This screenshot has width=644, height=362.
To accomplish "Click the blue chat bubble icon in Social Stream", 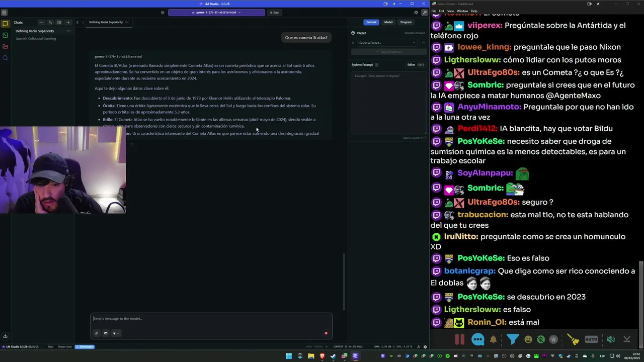I will [478, 339].
